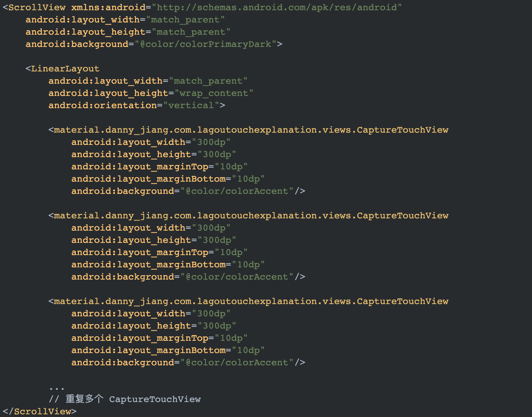532x417 pixels.
Task: Select colorAccent value in first CaptureTouchView background
Action: pos(237,191)
